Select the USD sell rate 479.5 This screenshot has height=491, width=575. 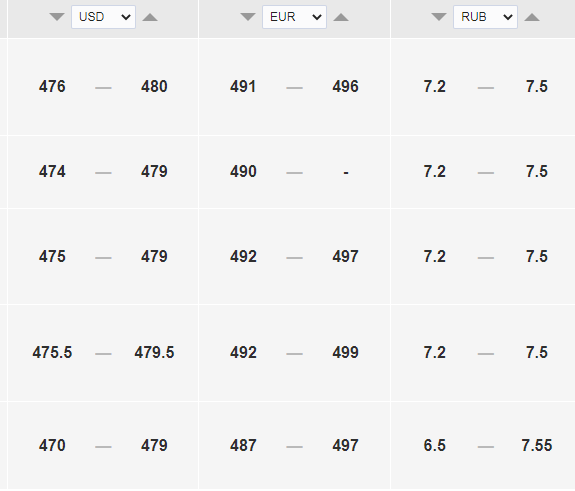click(x=154, y=353)
